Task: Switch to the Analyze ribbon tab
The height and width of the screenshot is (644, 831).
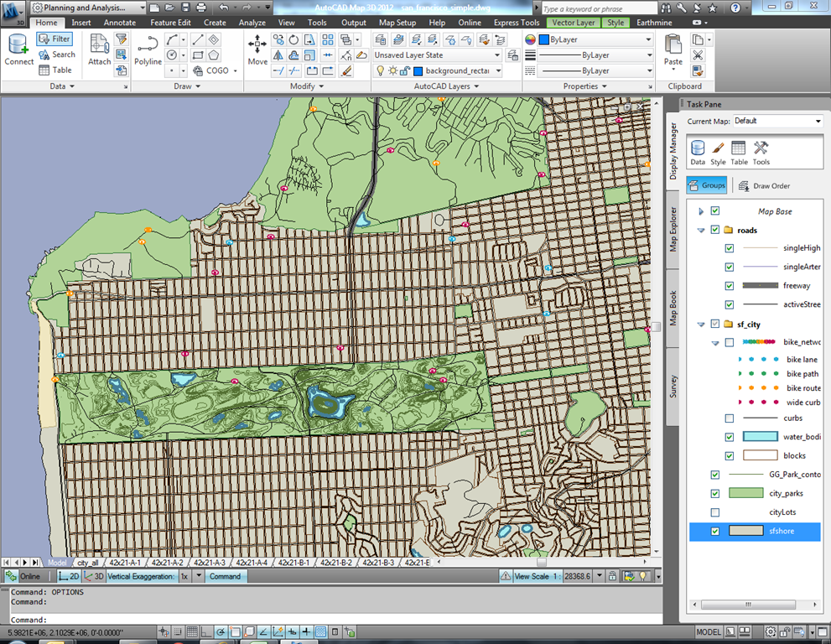Action: [252, 23]
